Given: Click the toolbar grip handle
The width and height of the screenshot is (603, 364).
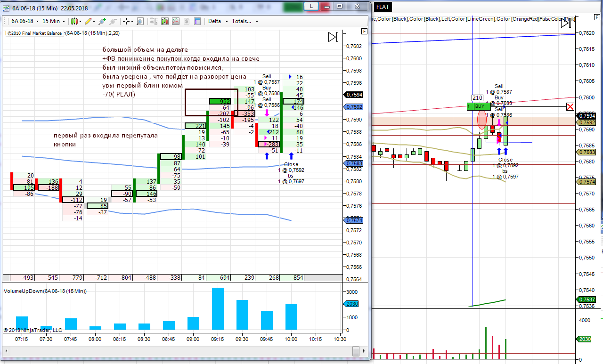Looking at the screenshot, I should click(x=5, y=21).
